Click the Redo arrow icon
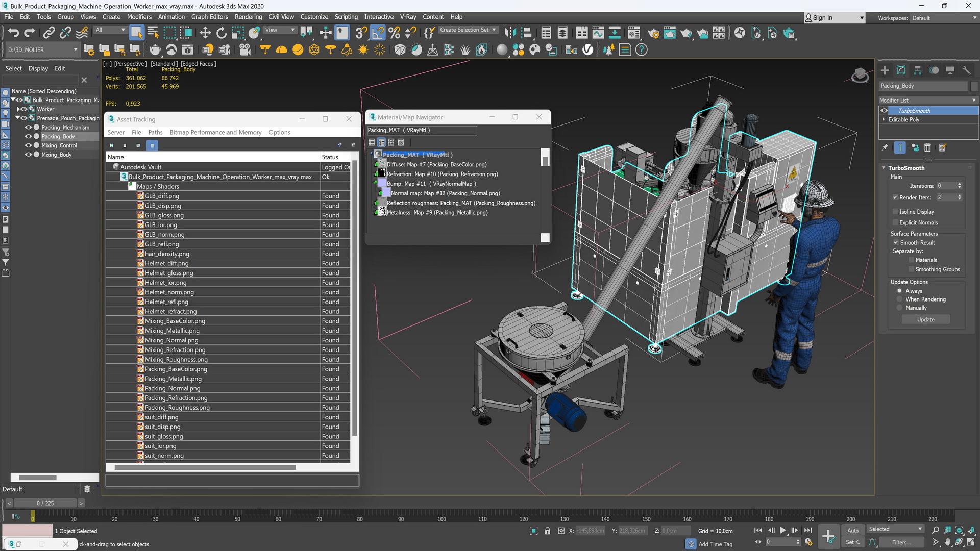This screenshot has height=551, width=980. 30,33
